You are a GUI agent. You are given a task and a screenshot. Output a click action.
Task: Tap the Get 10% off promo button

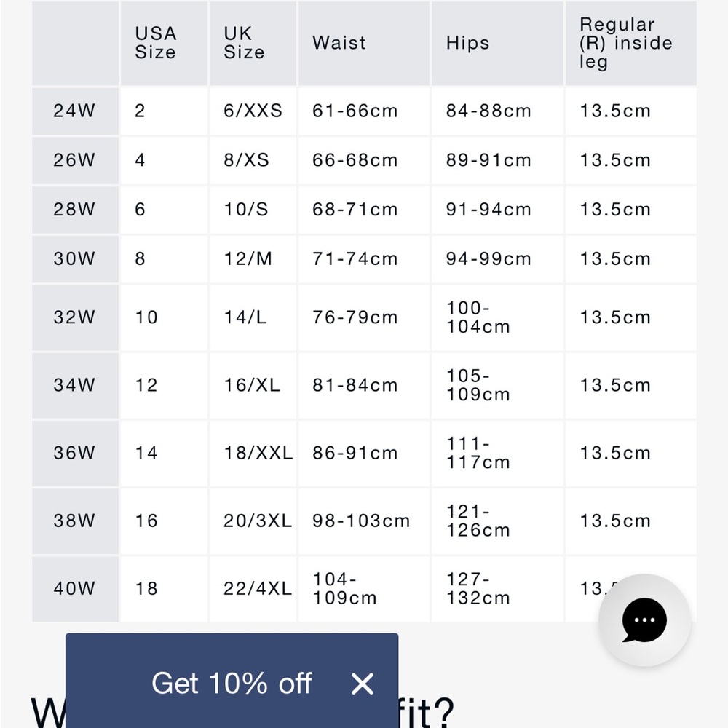232,684
